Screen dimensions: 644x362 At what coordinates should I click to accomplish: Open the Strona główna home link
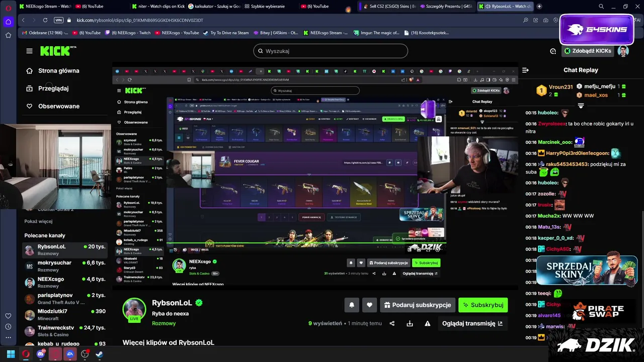coord(53,71)
